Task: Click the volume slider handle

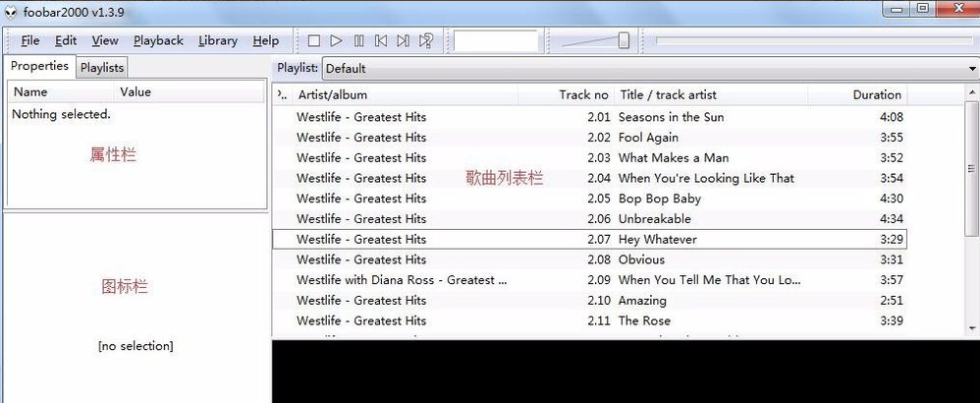Action: click(x=624, y=40)
